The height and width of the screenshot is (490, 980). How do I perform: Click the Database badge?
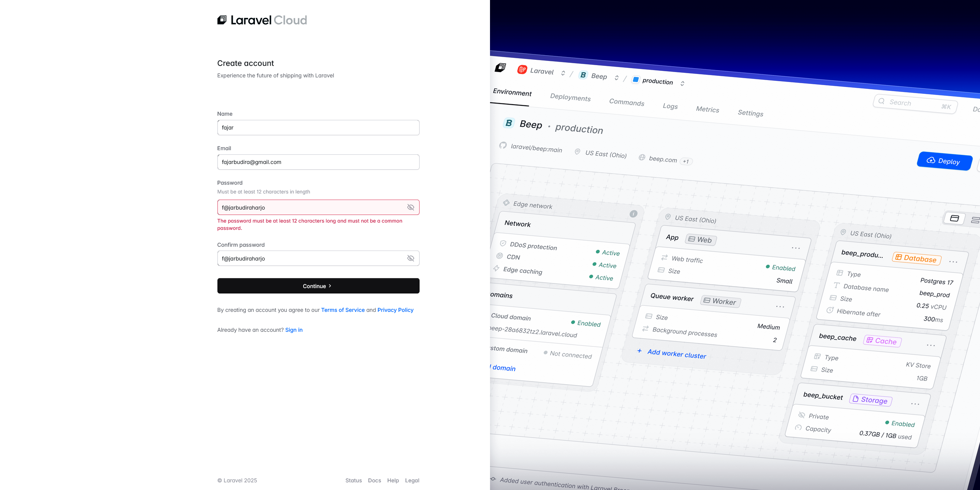916,258
